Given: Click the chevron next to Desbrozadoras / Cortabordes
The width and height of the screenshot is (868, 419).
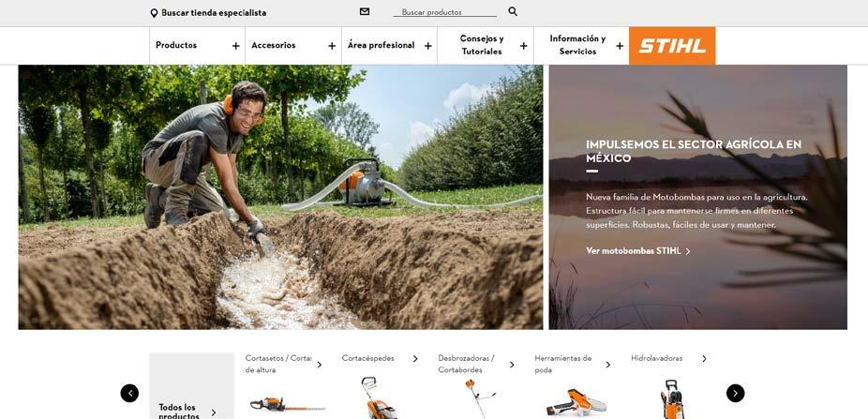Looking at the screenshot, I should (x=512, y=365).
